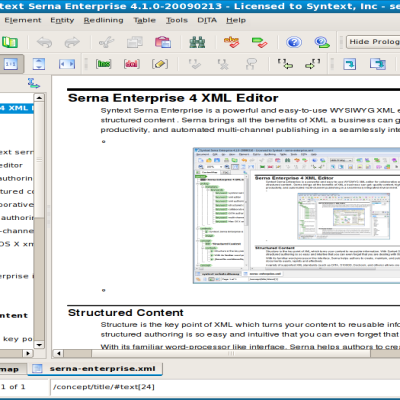Insert a redline insertion mark (green ins)

coord(103,64)
